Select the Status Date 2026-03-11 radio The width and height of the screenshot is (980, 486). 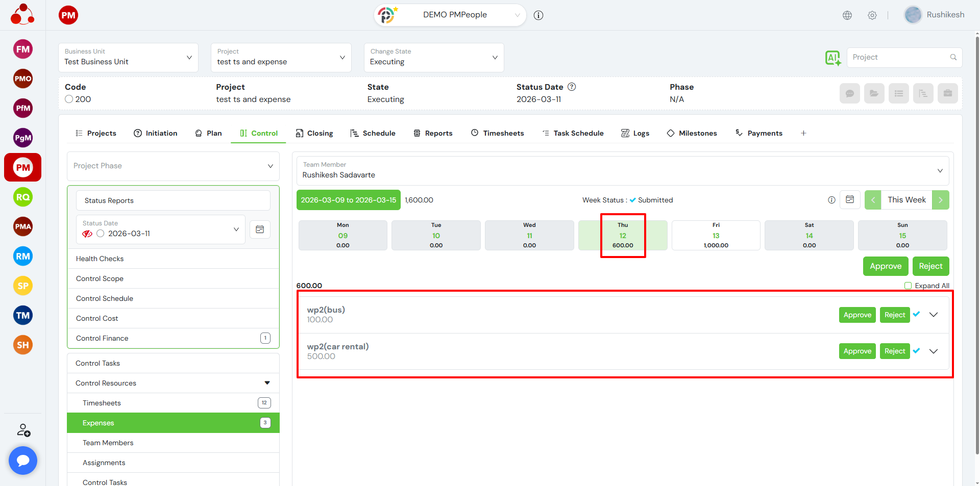click(x=101, y=234)
